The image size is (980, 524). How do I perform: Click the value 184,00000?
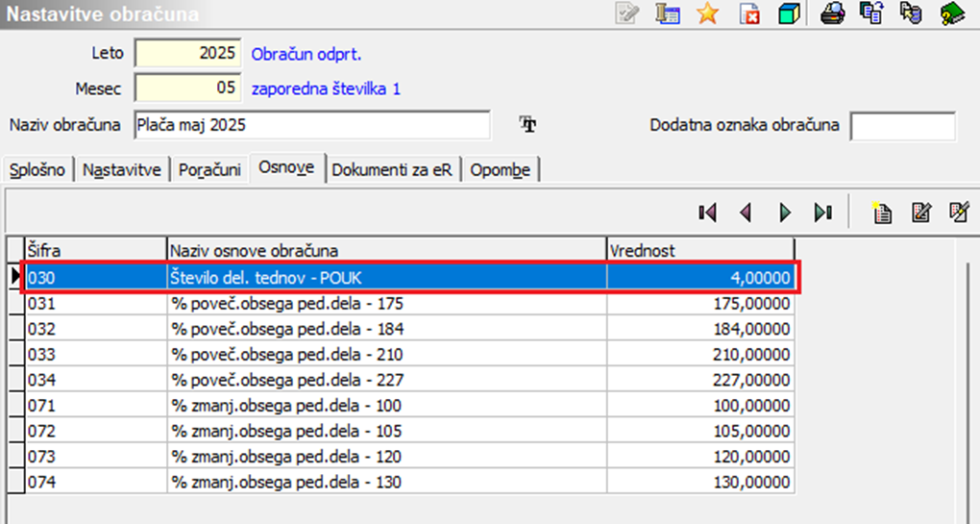(700, 329)
